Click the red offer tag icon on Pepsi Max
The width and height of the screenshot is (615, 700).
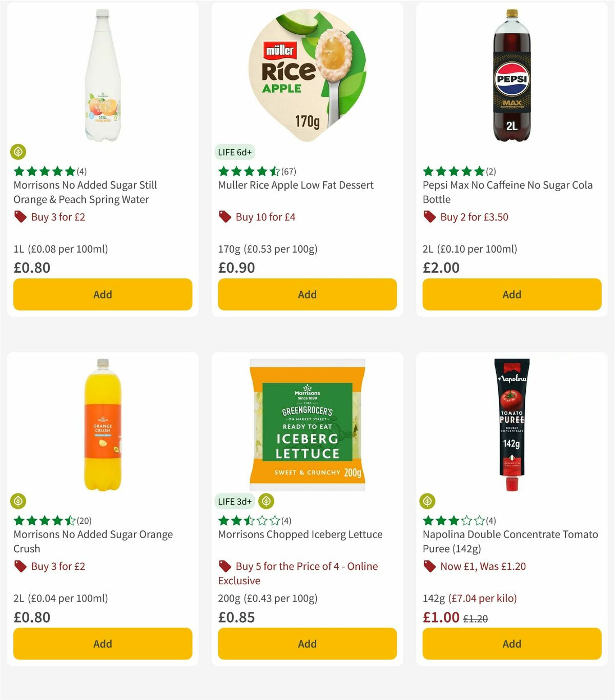click(x=428, y=217)
